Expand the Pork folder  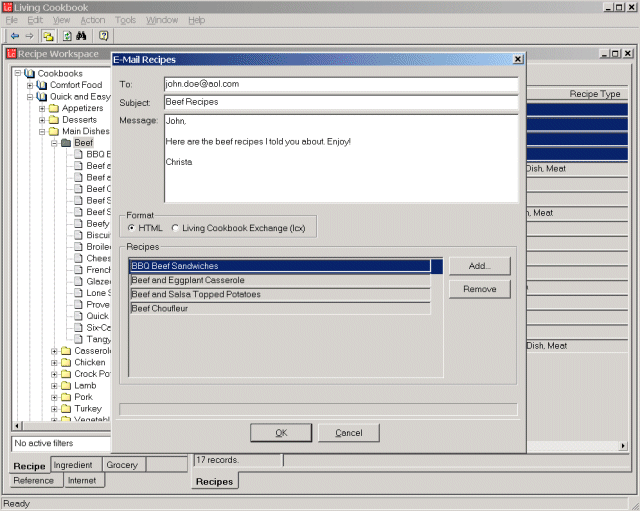tap(54, 398)
